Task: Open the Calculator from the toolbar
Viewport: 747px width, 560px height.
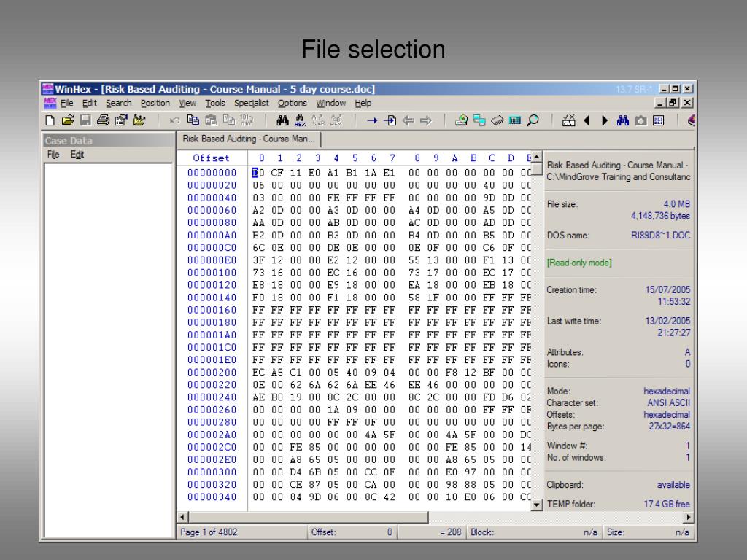Action: click(515, 120)
